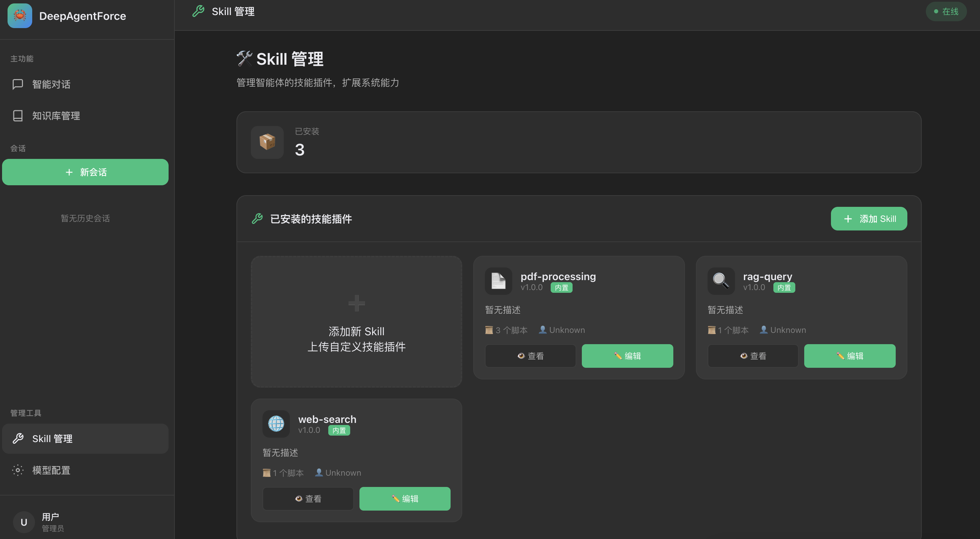Click the package icon above 已安装 count
The image size is (980, 539).
[x=267, y=142]
